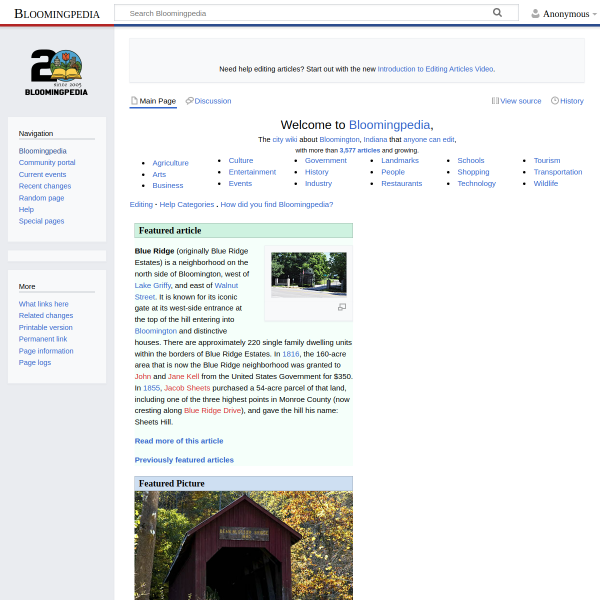Switch to the Discussion tab
This screenshot has width=600, height=600.
209,101
